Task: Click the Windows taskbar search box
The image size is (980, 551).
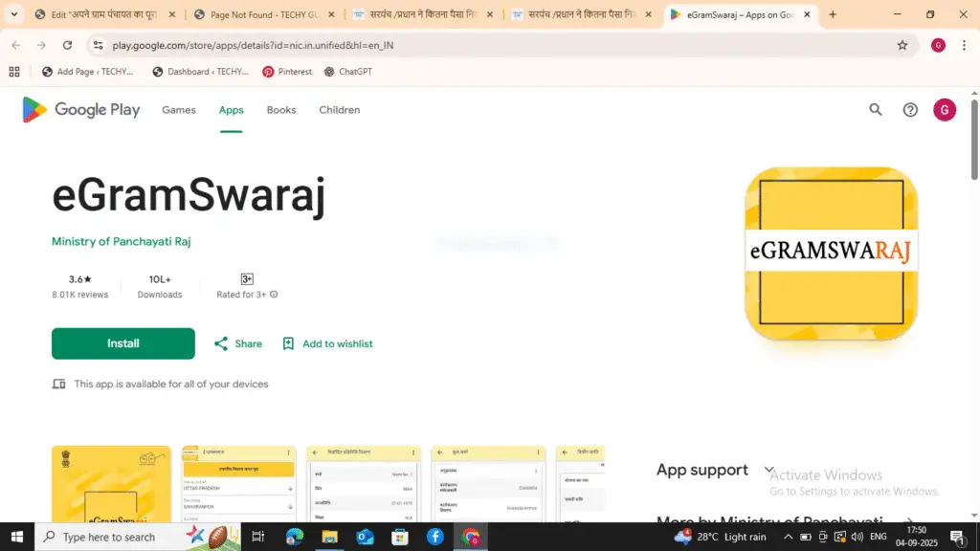Action: point(137,537)
